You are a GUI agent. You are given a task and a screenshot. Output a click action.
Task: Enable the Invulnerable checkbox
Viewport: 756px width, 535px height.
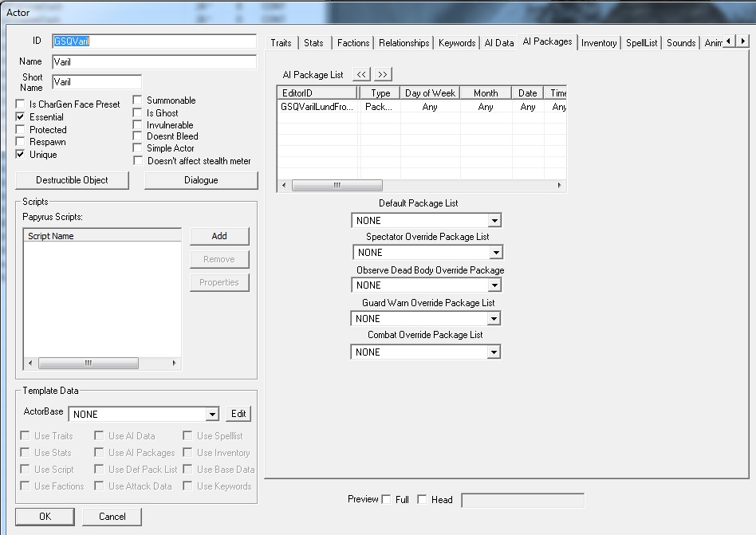coord(137,125)
